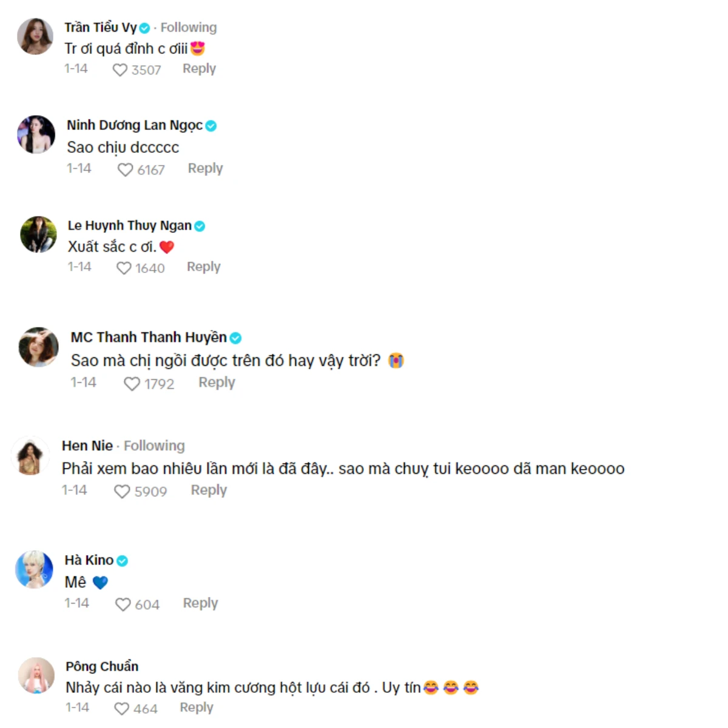Tap the heart beside 5909 likes
Screen dimensions: 728x728
[122, 491]
